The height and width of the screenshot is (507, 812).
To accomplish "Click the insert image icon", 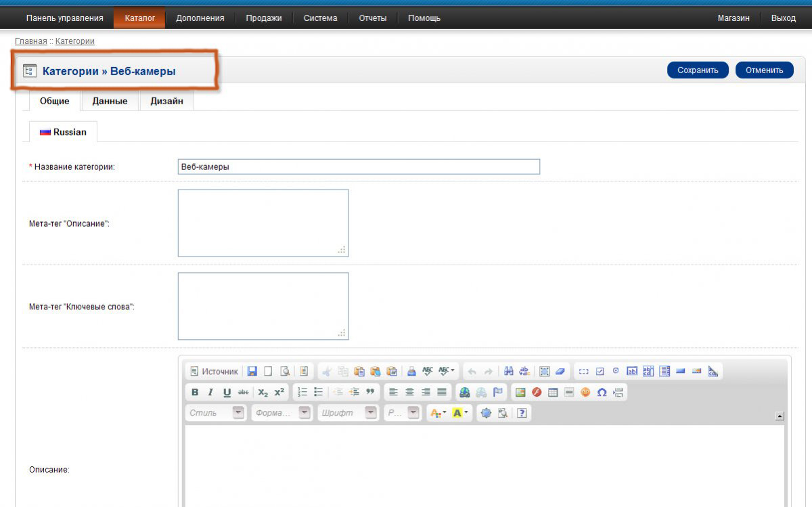I will [x=520, y=392].
